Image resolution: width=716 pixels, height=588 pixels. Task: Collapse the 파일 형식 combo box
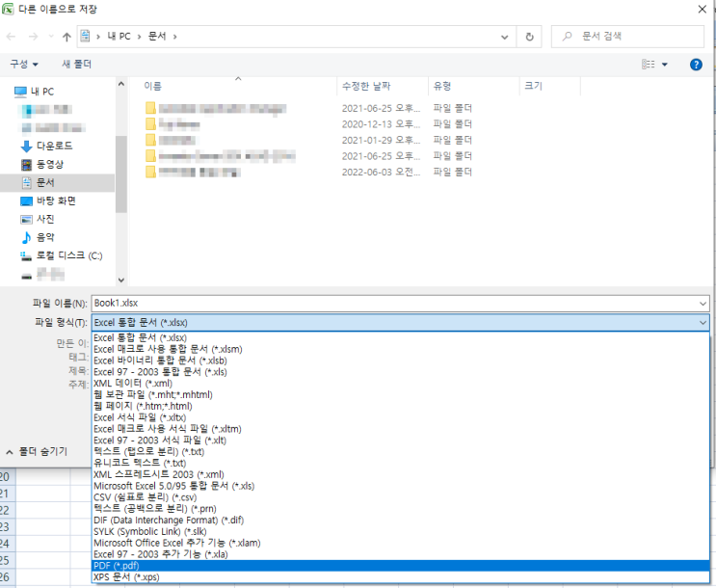click(703, 323)
